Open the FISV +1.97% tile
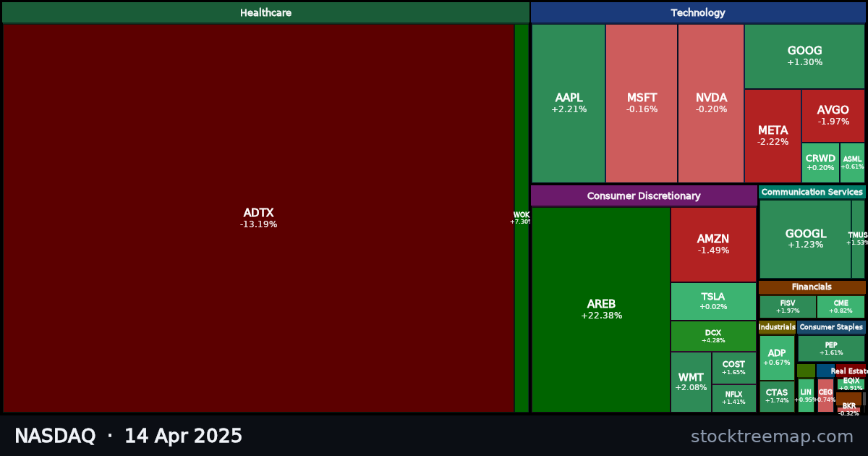The image size is (868, 456). point(788,307)
